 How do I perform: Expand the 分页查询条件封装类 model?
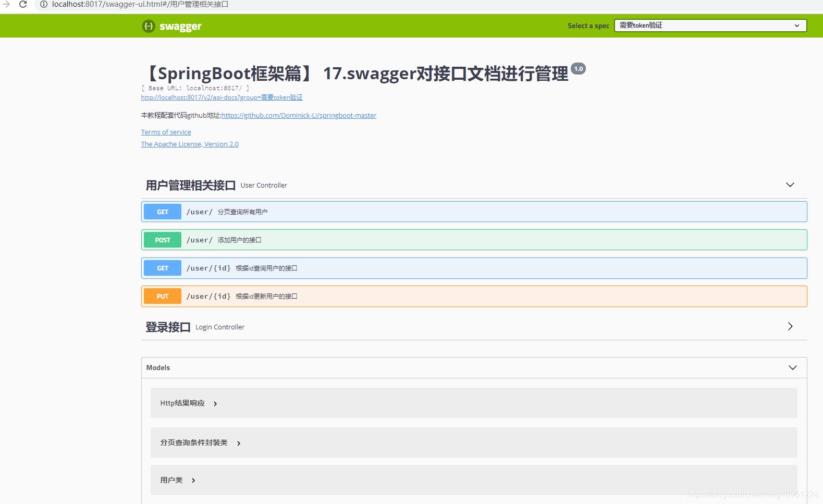coord(239,443)
